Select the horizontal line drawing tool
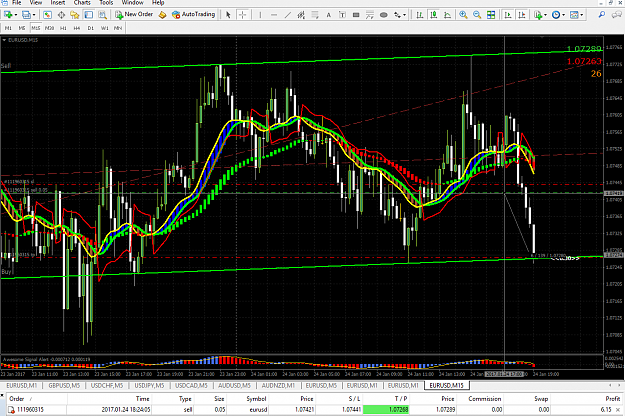Image resolution: width=625 pixels, height=416 pixels. click(274, 15)
